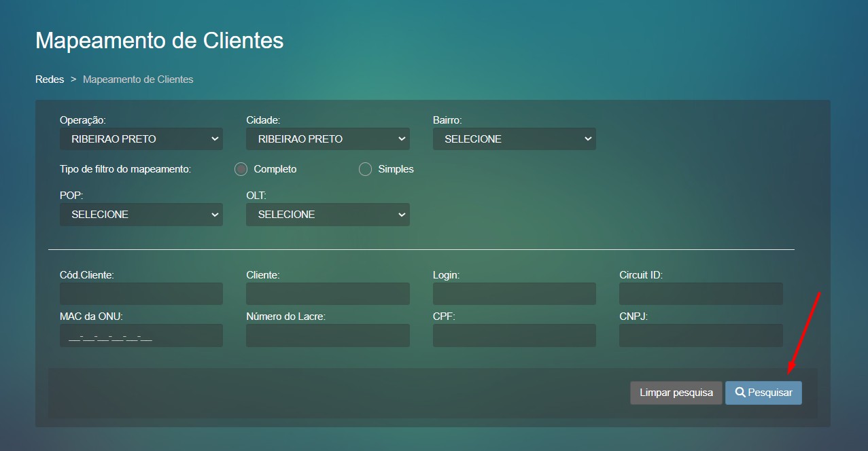Click the magnifier icon on Pesquisar

740,393
